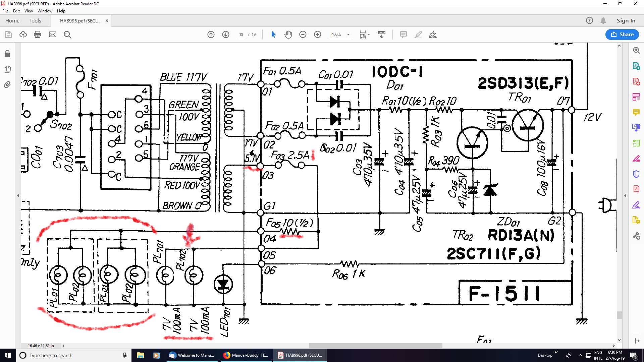
Task: Click scroll left arrow near page size
Action: [63, 346]
